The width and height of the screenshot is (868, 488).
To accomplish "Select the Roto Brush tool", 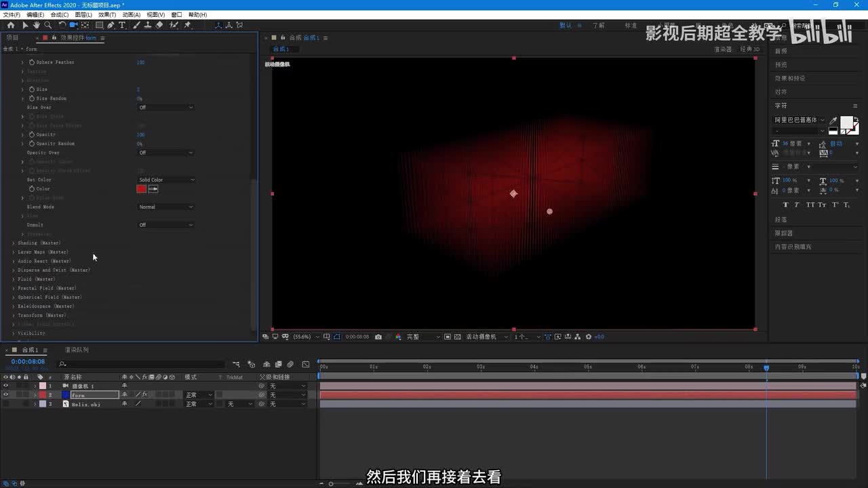I will click(174, 25).
